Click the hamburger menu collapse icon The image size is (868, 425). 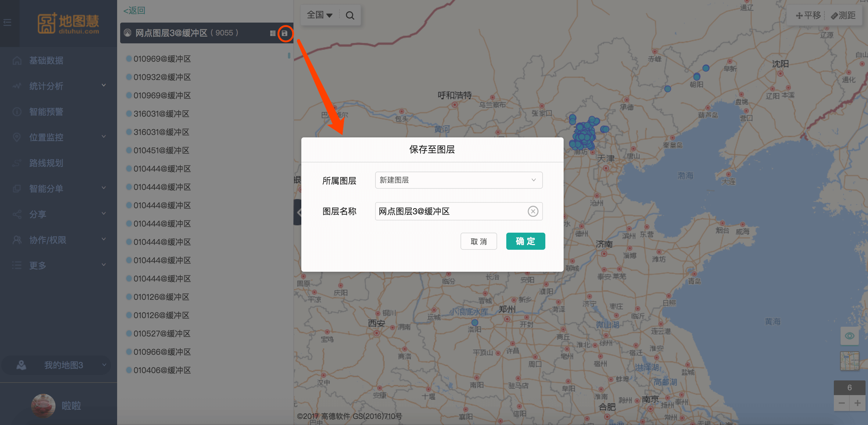coord(7,23)
